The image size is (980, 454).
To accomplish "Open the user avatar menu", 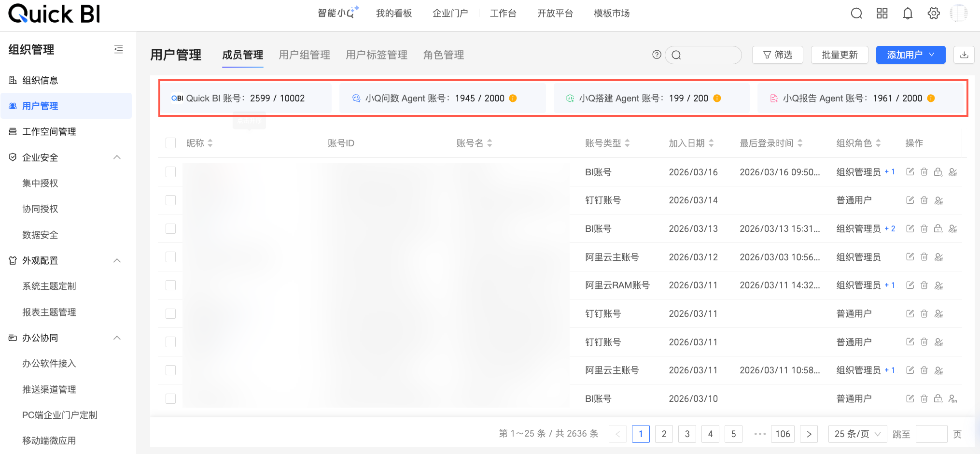I will pyautogui.click(x=959, y=14).
